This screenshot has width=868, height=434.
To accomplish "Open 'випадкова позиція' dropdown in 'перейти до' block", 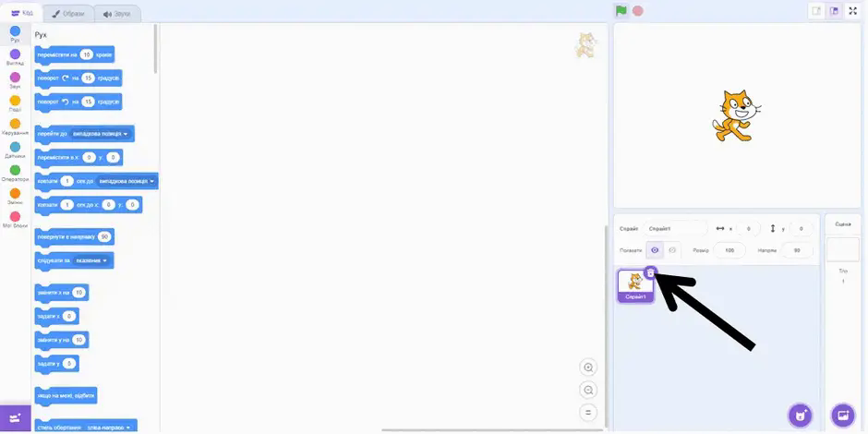I will click(101, 134).
